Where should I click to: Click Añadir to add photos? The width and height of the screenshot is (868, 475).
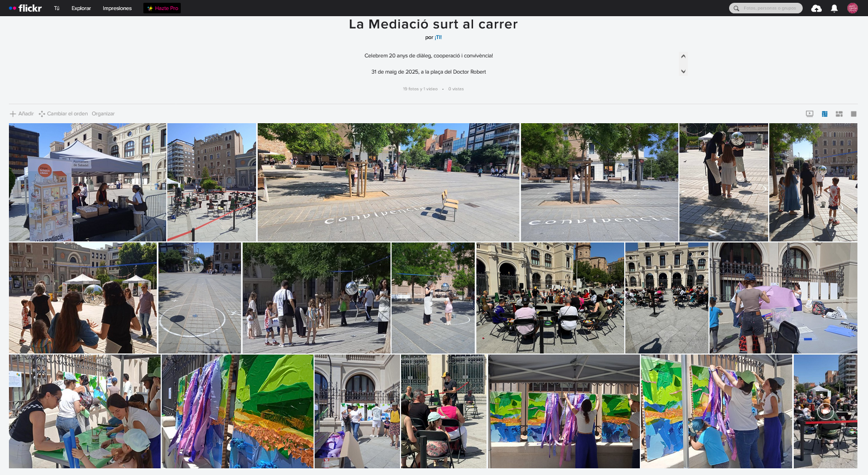point(22,114)
